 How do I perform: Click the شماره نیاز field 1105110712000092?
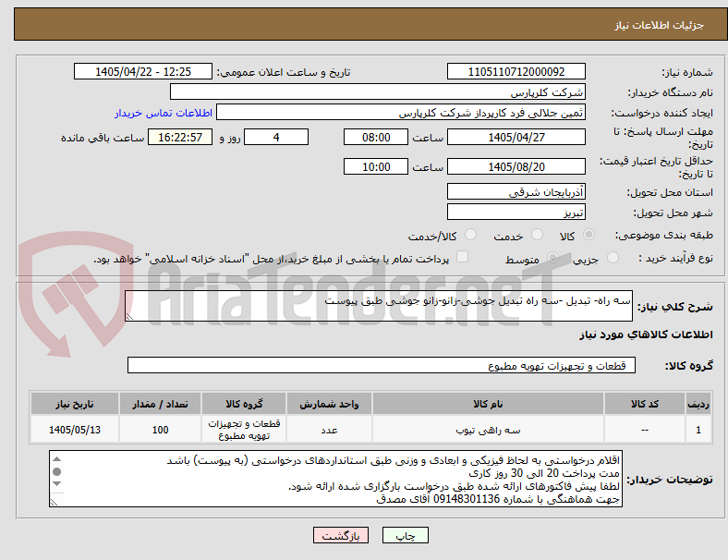click(x=516, y=71)
